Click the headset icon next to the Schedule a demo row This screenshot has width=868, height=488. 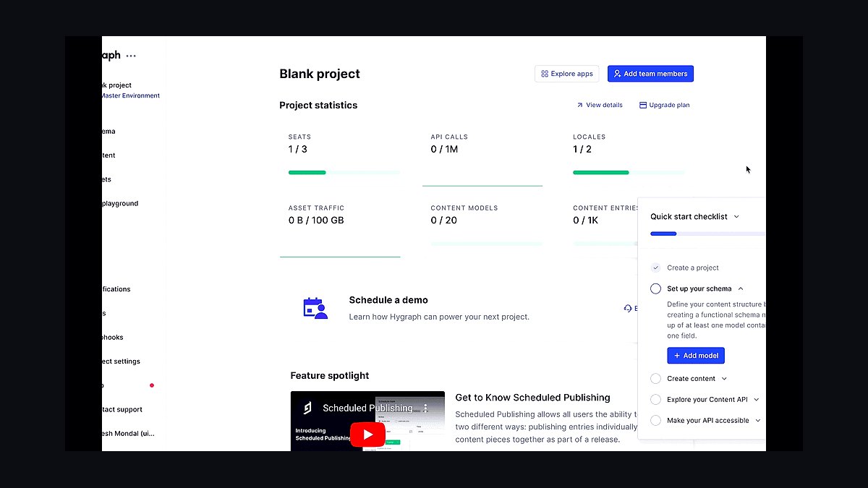(628, 308)
